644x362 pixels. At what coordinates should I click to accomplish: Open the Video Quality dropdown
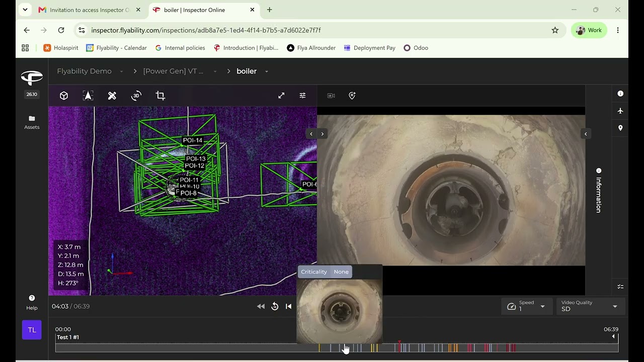coord(591,306)
